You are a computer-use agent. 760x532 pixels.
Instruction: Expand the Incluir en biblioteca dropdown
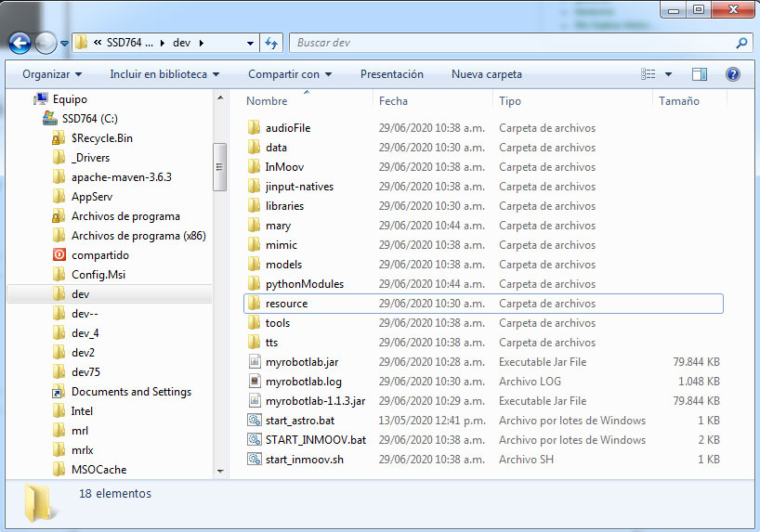coord(164,74)
